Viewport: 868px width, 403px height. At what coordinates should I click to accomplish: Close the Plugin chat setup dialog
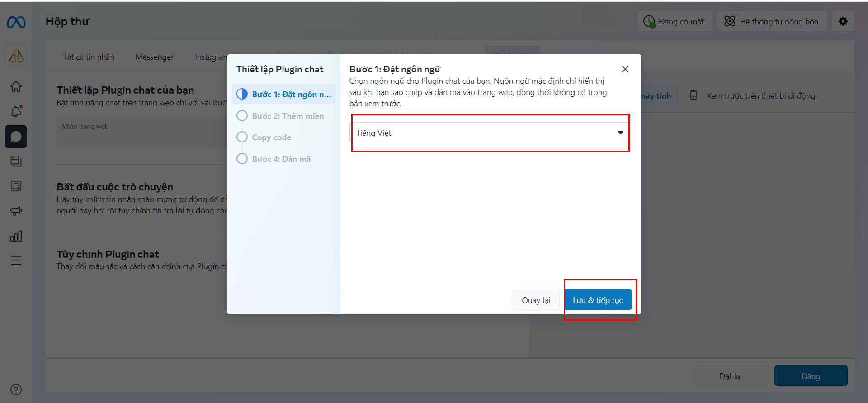[625, 69]
